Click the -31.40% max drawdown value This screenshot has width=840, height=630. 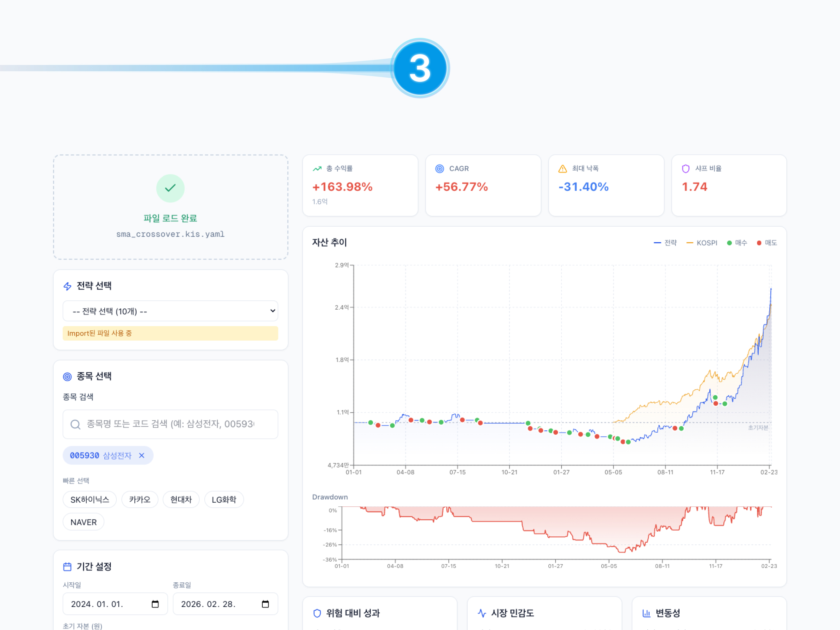[583, 187]
